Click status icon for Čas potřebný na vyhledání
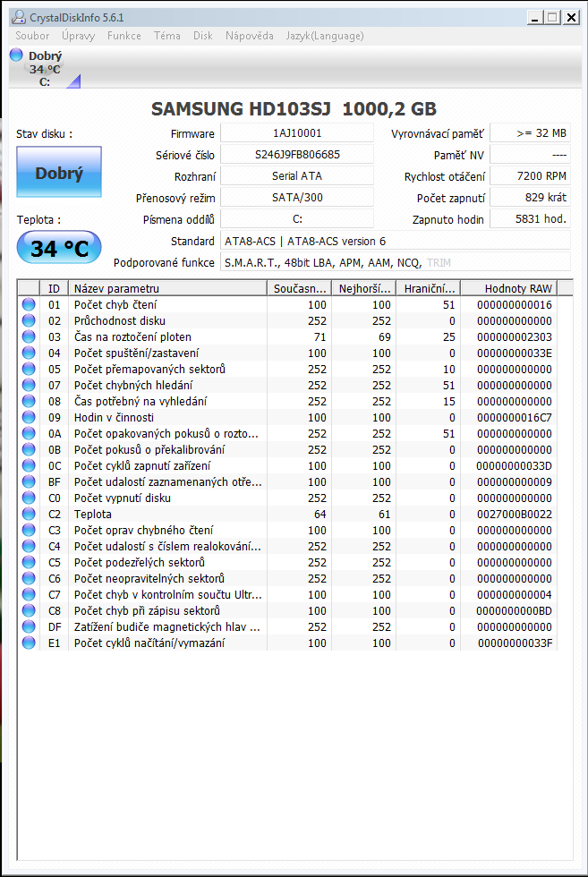This screenshot has width=588, height=877. (29, 402)
